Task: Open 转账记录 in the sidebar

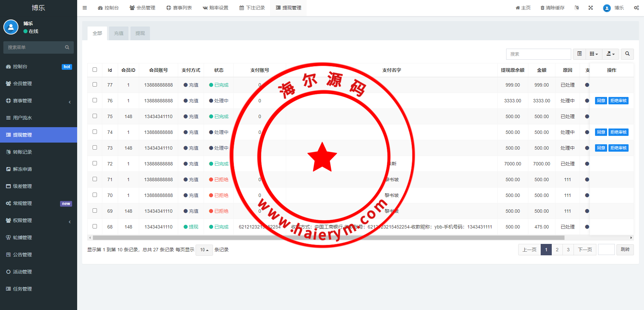Action: pos(22,152)
